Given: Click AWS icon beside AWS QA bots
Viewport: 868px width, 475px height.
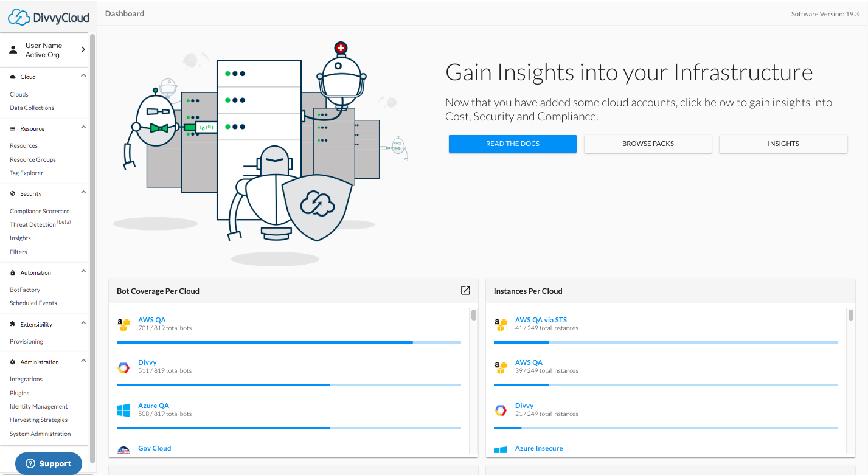Looking at the screenshot, I should pos(123,324).
